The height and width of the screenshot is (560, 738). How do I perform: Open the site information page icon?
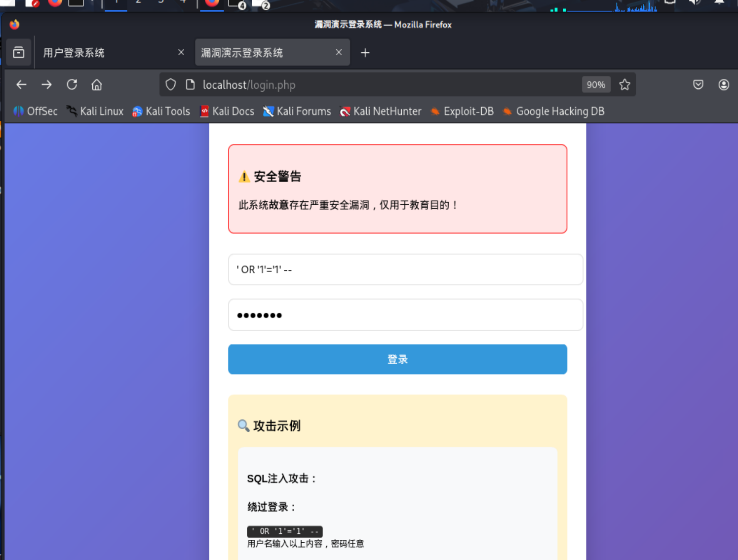(x=190, y=85)
